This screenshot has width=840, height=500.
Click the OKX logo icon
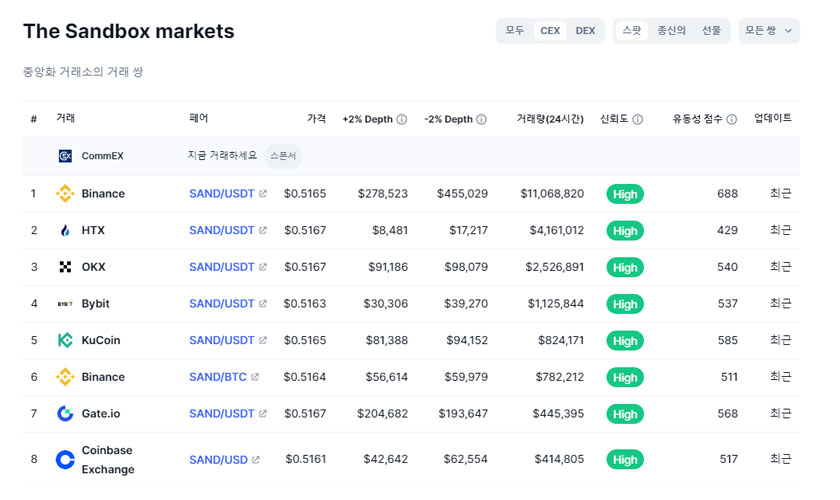pyautogui.click(x=65, y=267)
